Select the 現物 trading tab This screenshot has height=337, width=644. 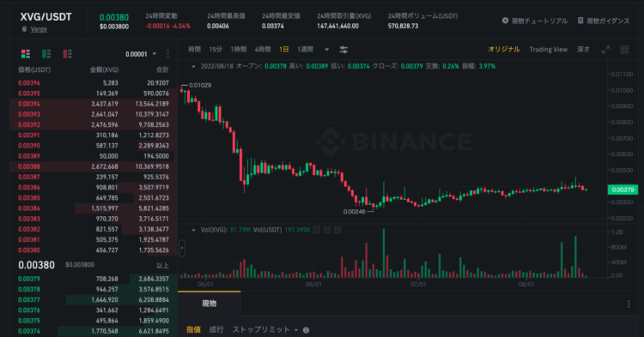(x=209, y=304)
